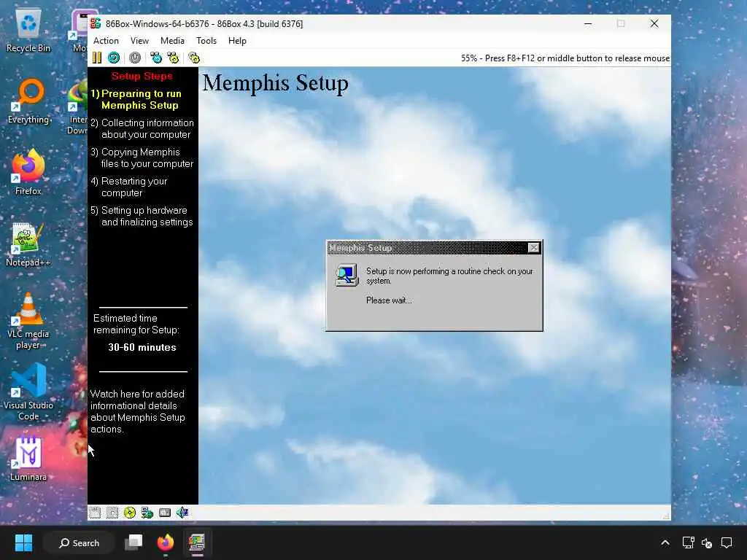
Task: Click the Visual Studio Code desktop shortcut
Action: [28, 392]
